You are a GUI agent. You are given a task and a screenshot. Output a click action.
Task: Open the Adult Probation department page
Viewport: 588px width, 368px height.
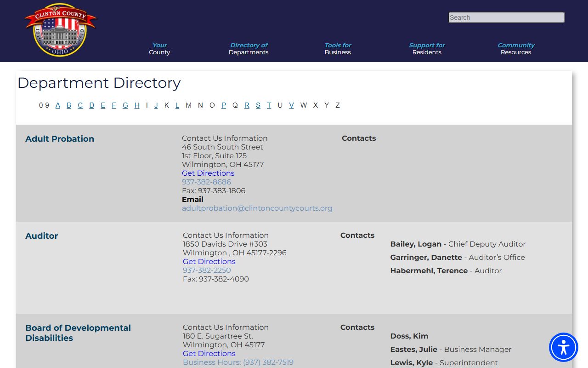point(60,139)
